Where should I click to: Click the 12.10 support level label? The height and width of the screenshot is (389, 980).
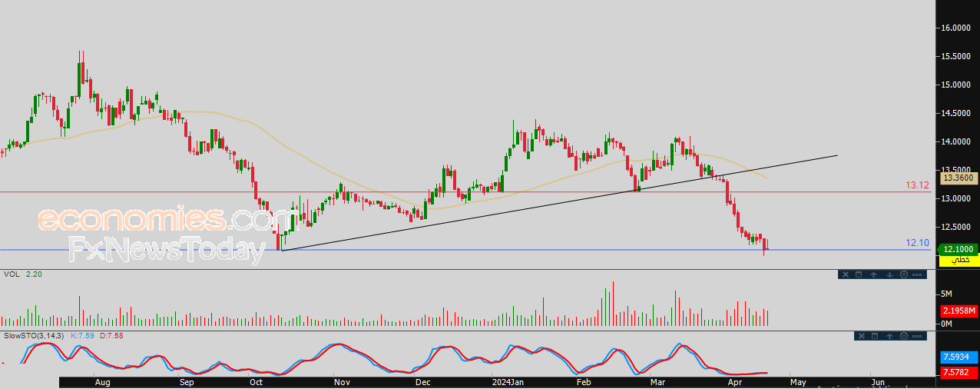[x=917, y=243]
